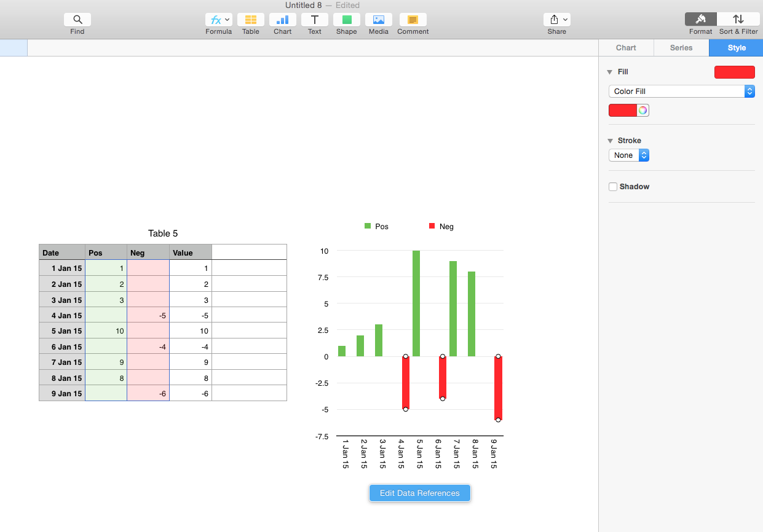
Task: Switch to the Chart inspector tab
Action: click(626, 48)
